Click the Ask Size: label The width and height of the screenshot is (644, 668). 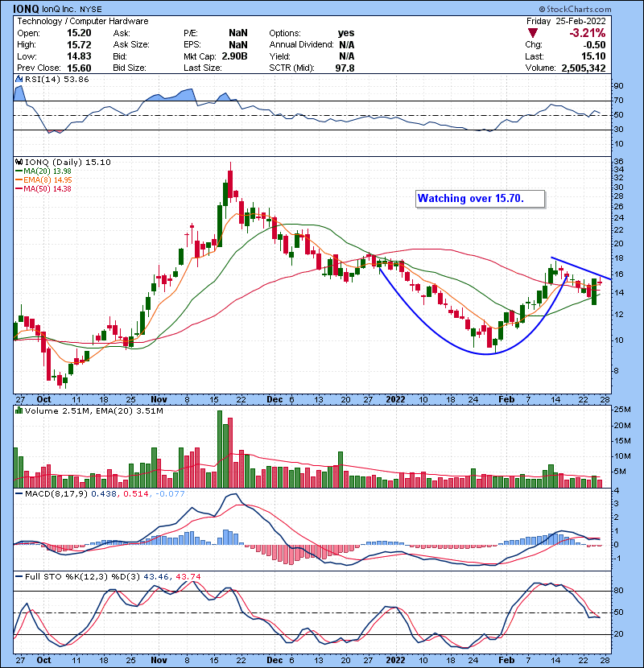point(131,45)
